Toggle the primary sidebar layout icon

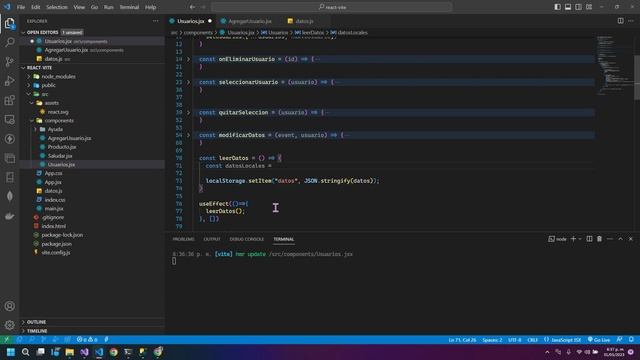558,7
